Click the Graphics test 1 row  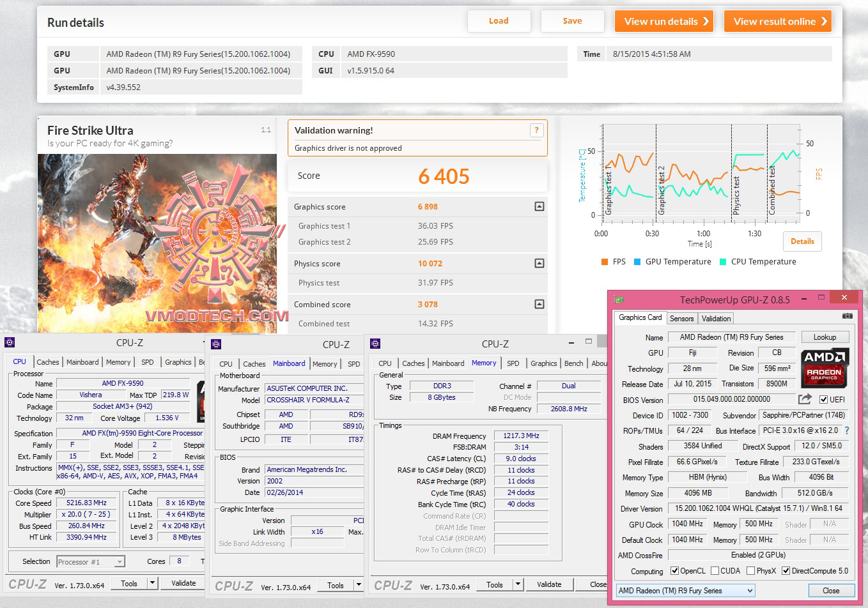coord(418,226)
